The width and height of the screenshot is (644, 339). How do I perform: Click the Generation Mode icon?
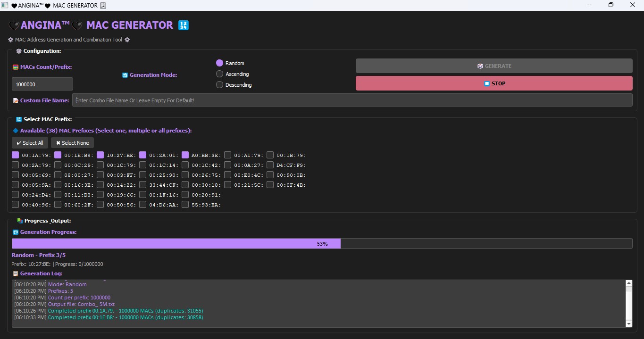coord(125,75)
